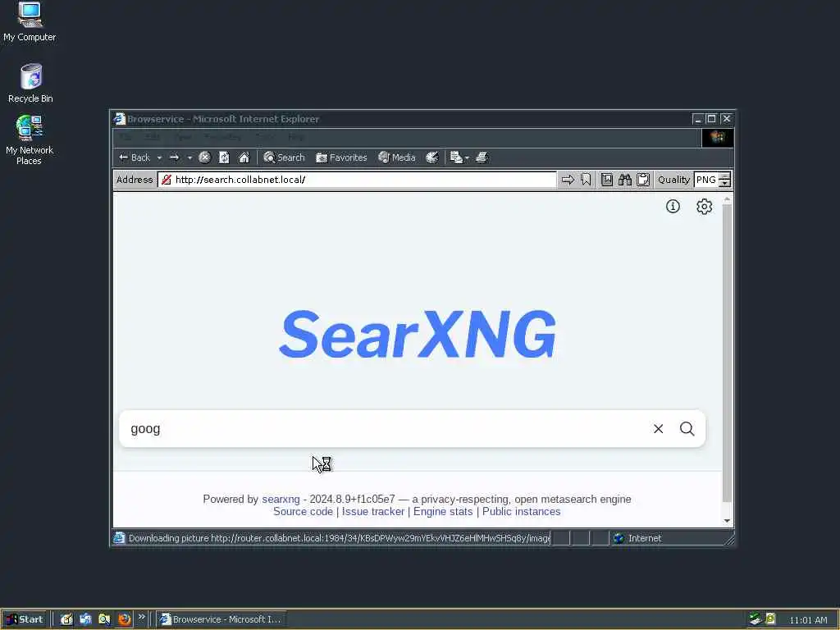Launch first Quick Launch icon next to Start
The image size is (840, 630).
pyautogui.click(x=66, y=619)
